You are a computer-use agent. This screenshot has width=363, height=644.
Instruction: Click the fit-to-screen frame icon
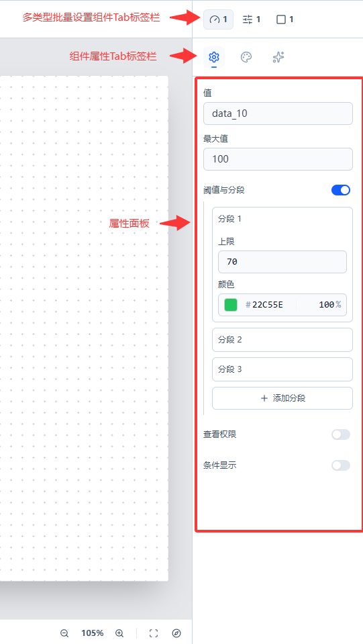(154, 633)
